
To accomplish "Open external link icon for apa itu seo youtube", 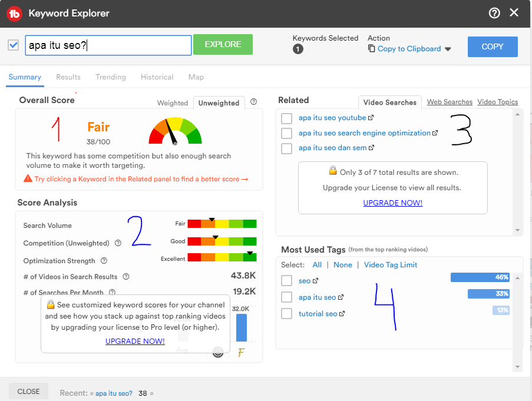I will coord(371,118).
